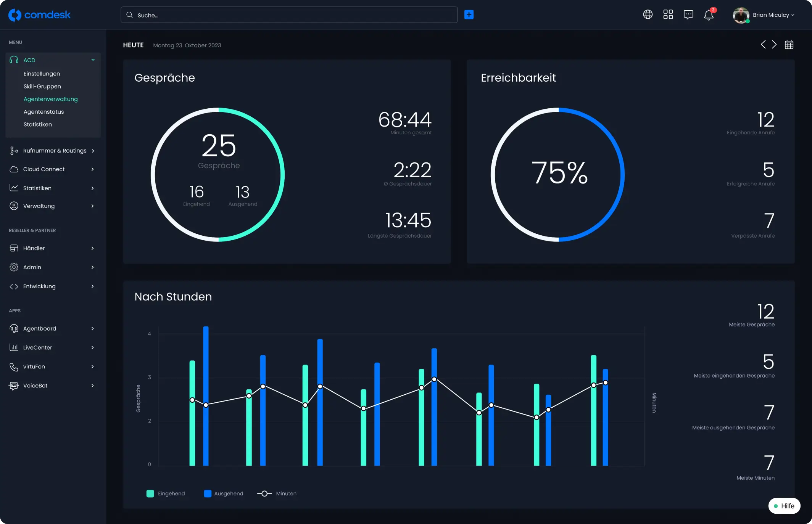Open the apps grid icon in header
Screen dimensions: 812x524
coord(668,14)
